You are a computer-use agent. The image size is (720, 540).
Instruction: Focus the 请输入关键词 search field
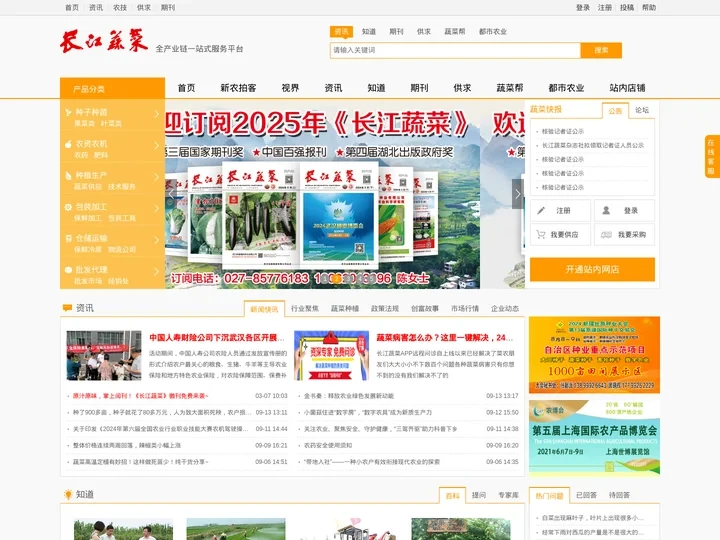click(x=455, y=50)
